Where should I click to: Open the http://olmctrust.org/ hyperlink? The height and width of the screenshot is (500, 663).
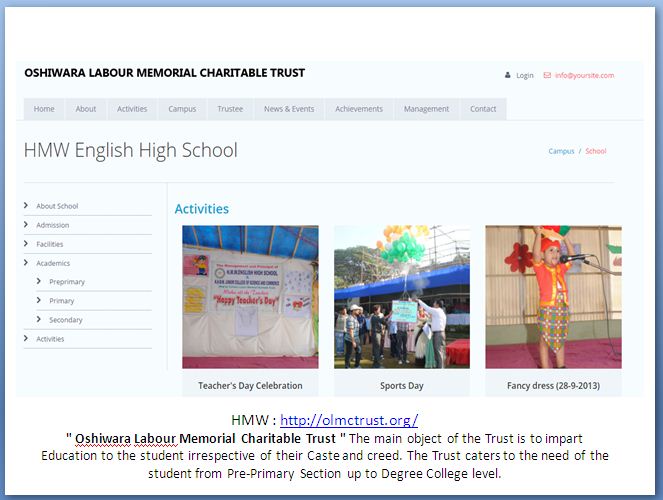[349, 420]
